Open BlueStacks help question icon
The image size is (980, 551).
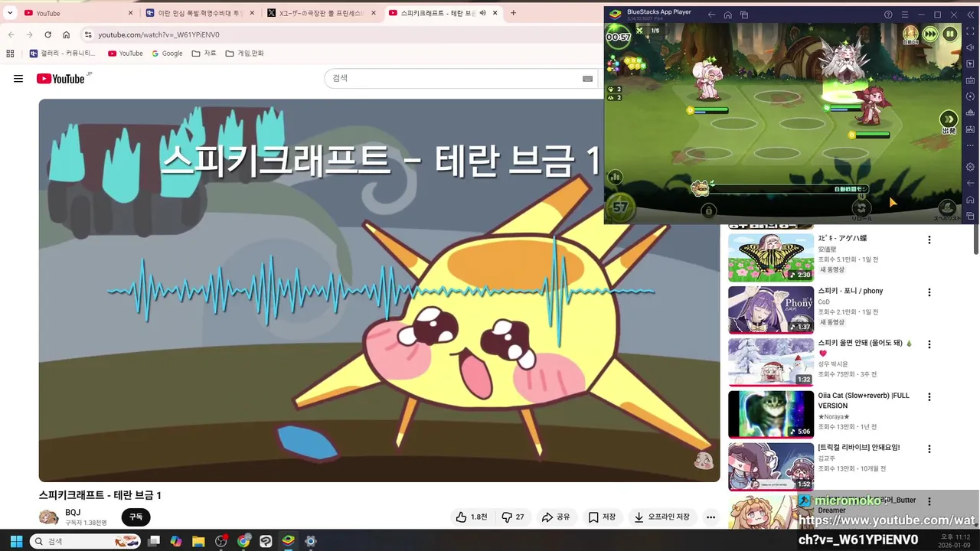click(888, 15)
